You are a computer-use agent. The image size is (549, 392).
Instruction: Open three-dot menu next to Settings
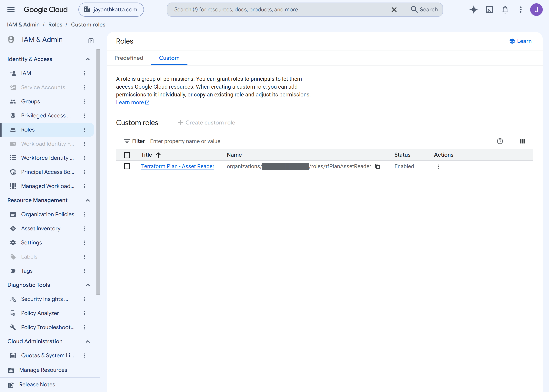(x=85, y=243)
